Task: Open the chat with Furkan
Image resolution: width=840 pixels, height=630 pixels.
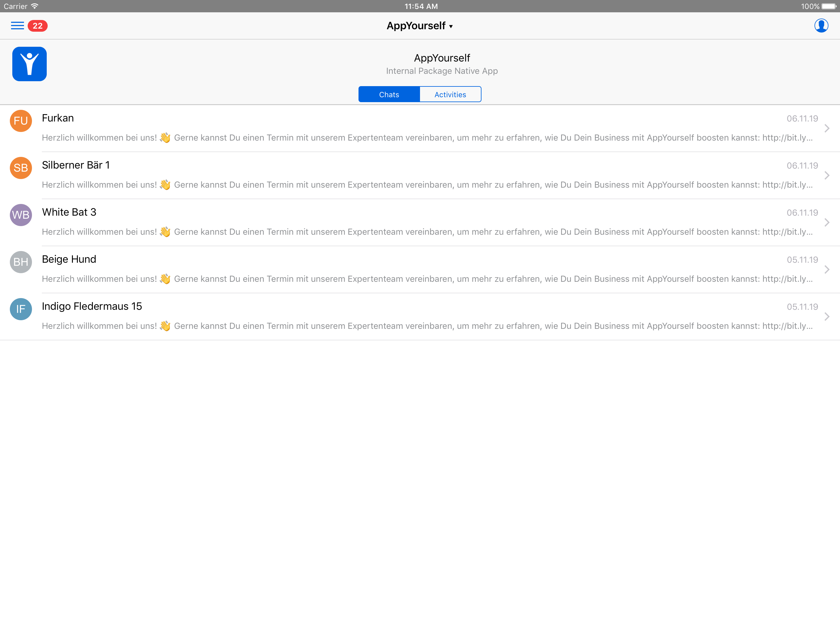Action: pyautogui.click(x=420, y=129)
